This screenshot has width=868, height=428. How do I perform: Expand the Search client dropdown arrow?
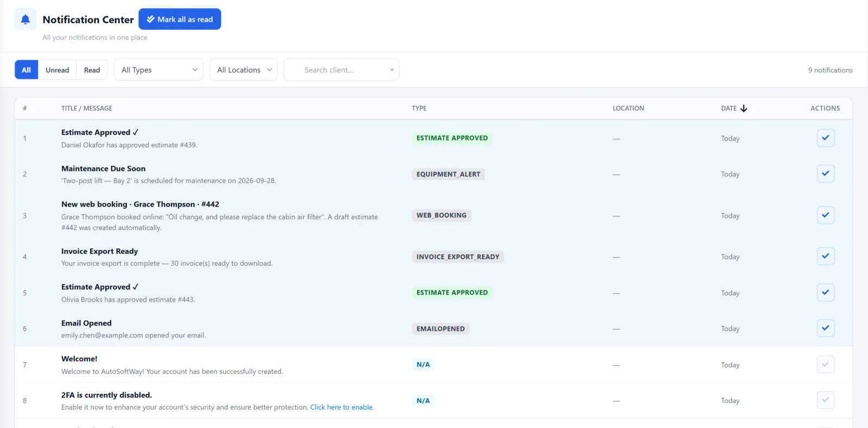392,70
